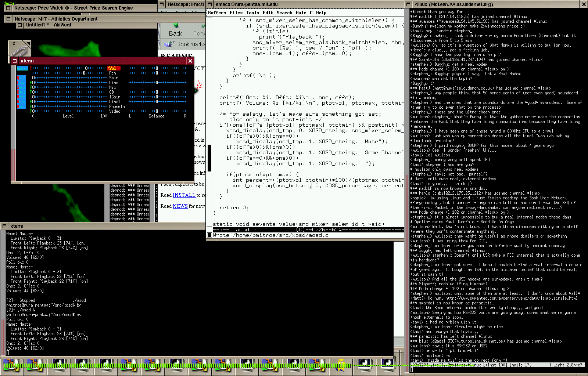Click 'Volume: 46 [62/0]' last line in xterm
The height and width of the screenshot is (376, 588).
pyautogui.click(x=25, y=348)
